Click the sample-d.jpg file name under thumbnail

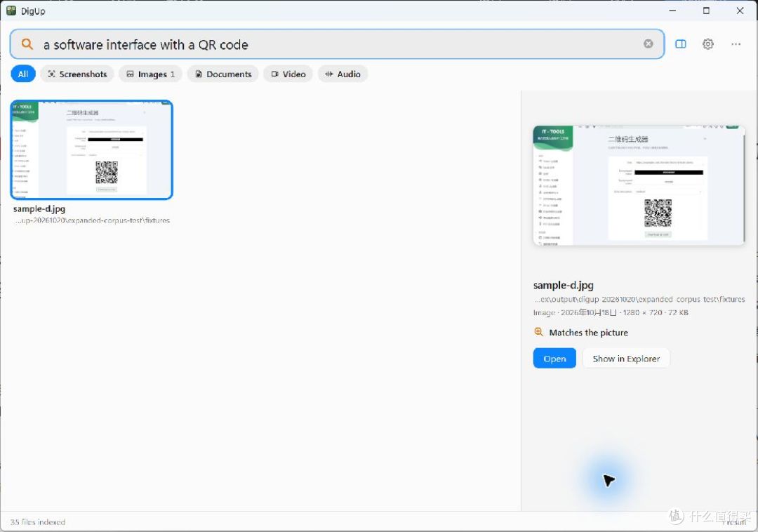tap(39, 208)
